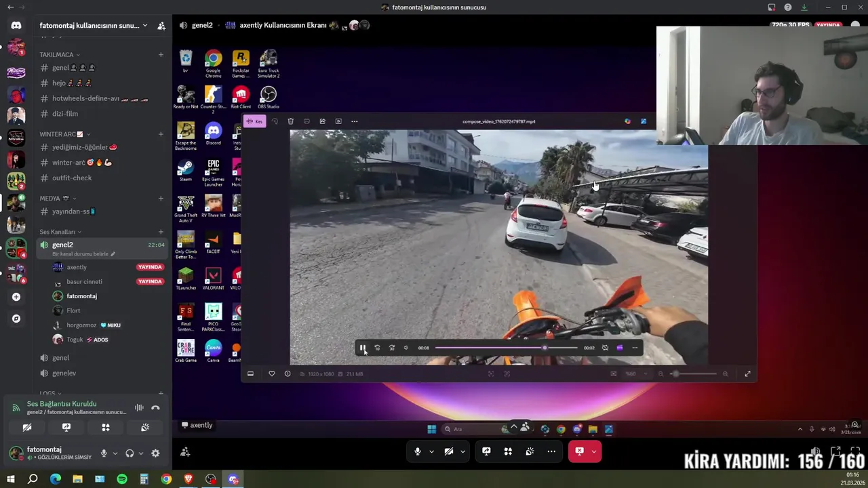Toggle headphone deafen in user panel
This screenshot has width=868, height=488.
point(130,453)
